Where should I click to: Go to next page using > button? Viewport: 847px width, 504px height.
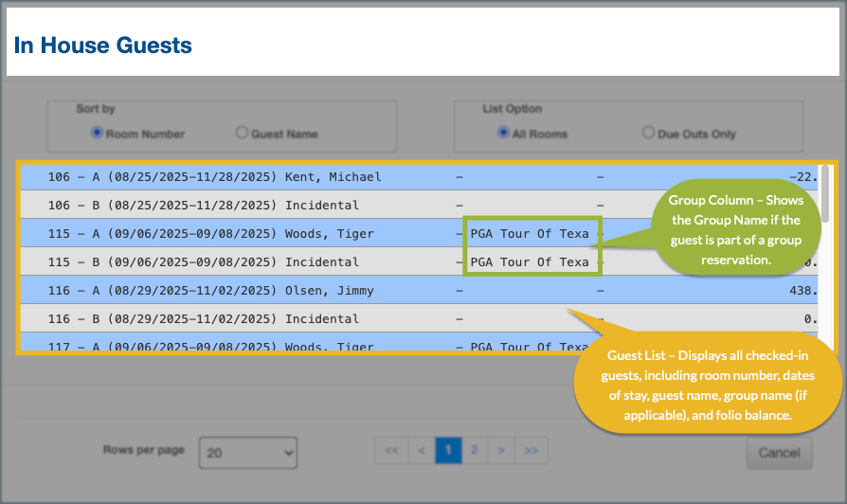coord(500,452)
